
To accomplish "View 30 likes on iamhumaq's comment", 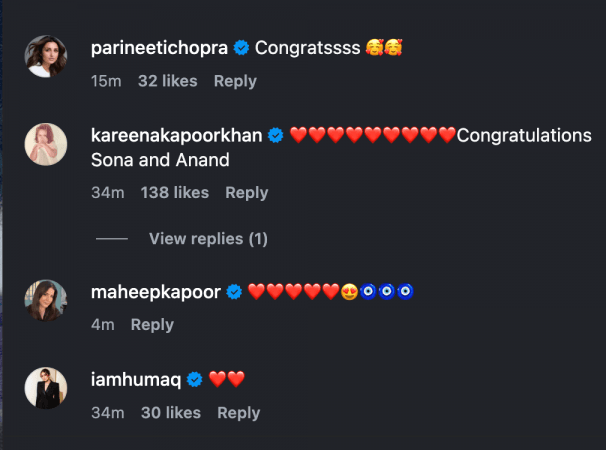I will [x=170, y=413].
